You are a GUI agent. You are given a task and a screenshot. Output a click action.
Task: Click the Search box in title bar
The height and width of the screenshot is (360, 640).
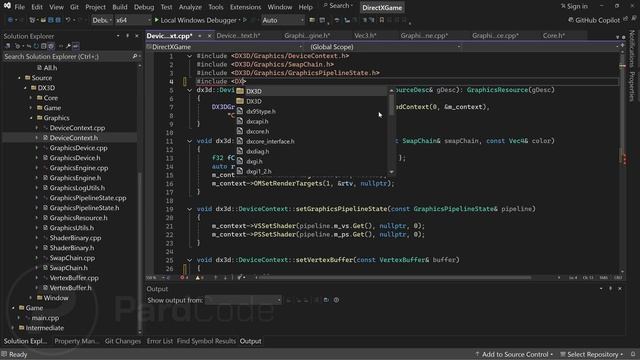click(x=338, y=6)
